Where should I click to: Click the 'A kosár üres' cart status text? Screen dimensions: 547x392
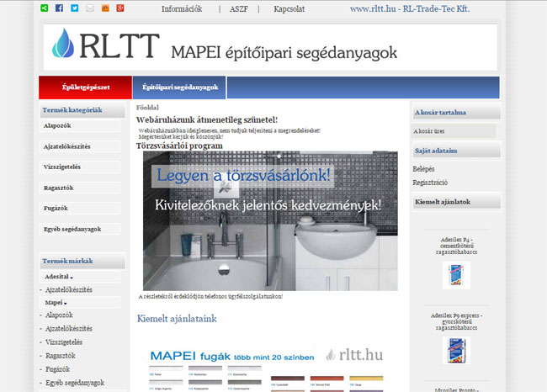point(429,131)
